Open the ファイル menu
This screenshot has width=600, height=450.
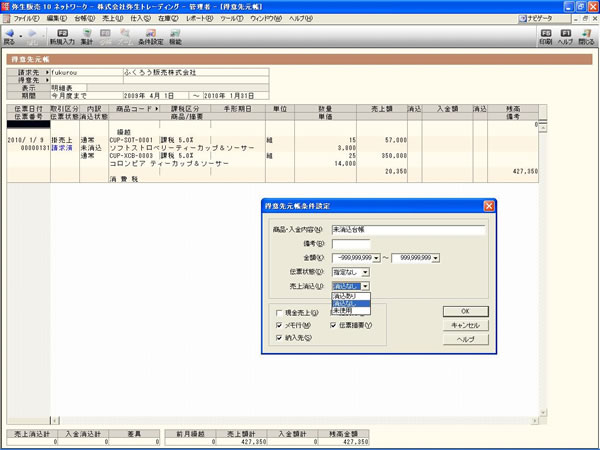point(26,18)
